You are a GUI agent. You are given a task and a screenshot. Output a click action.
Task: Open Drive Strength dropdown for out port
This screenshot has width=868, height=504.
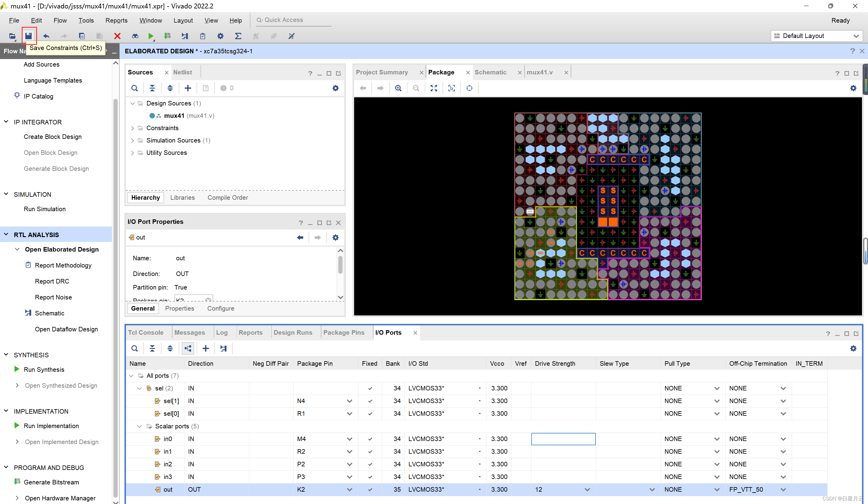[x=587, y=490]
